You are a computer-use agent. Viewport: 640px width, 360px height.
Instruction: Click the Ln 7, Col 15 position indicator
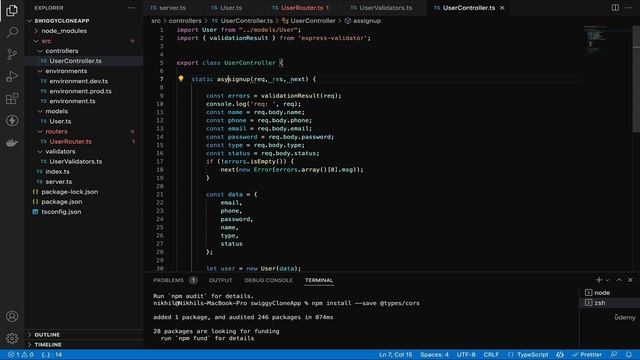(x=396, y=355)
